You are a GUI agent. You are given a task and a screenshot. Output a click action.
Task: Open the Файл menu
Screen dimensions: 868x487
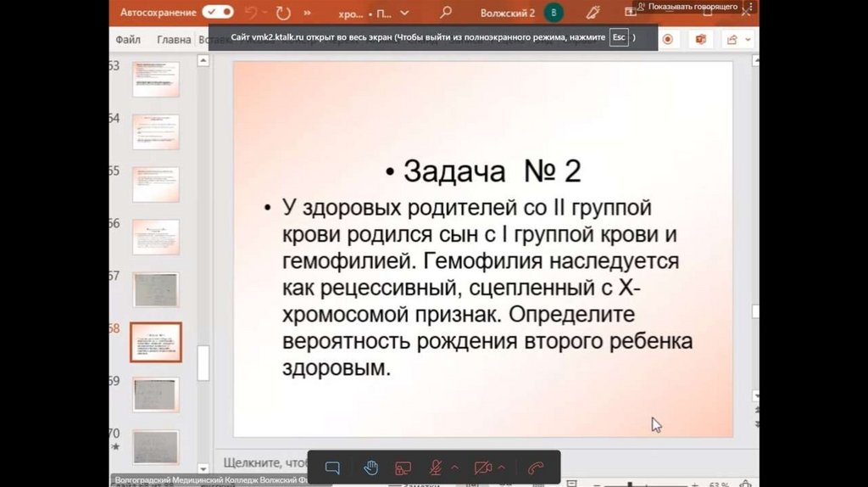tap(128, 40)
